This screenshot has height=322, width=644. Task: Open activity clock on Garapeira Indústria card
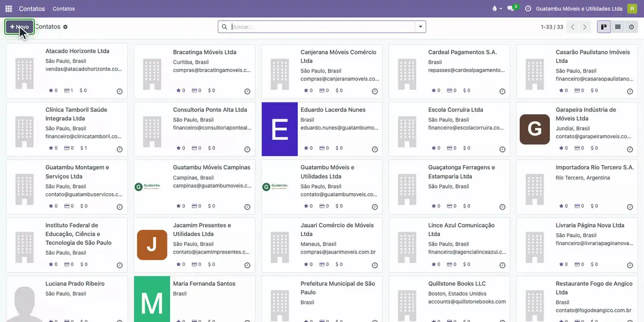pos(630,149)
